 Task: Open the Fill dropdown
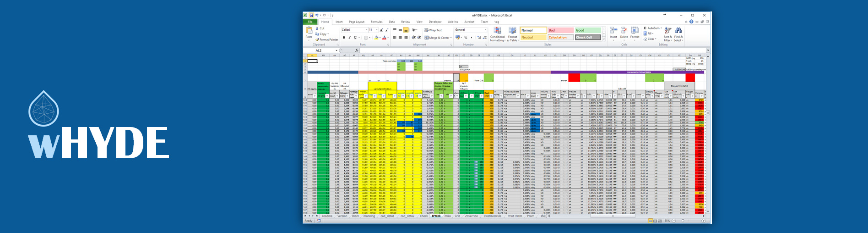click(648, 33)
